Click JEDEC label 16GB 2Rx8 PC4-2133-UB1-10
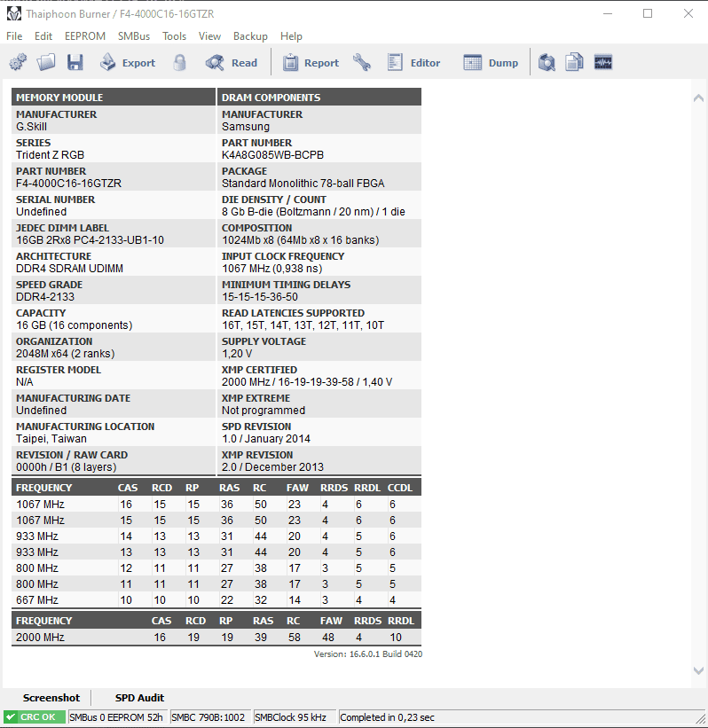The width and height of the screenshot is (708, 728). tap(90, 240)
